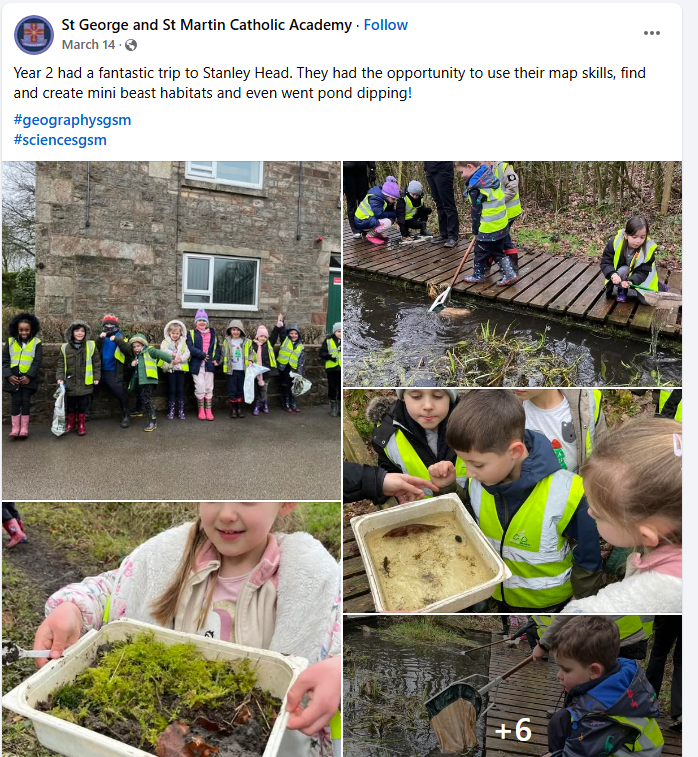698x757 pixels.
Task: Click the green moss in the tray
Action: [154, 676]
